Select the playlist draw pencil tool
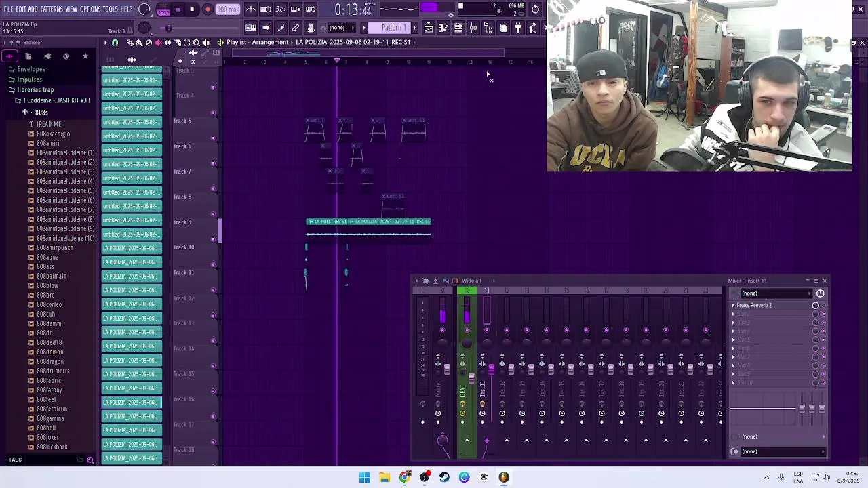This screenshot has height=488, width=868. [130, 43]
